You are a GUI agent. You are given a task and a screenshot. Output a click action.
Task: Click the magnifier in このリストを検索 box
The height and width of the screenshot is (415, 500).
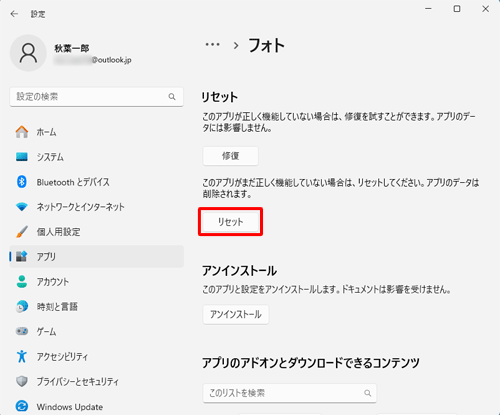click(367, 393)
